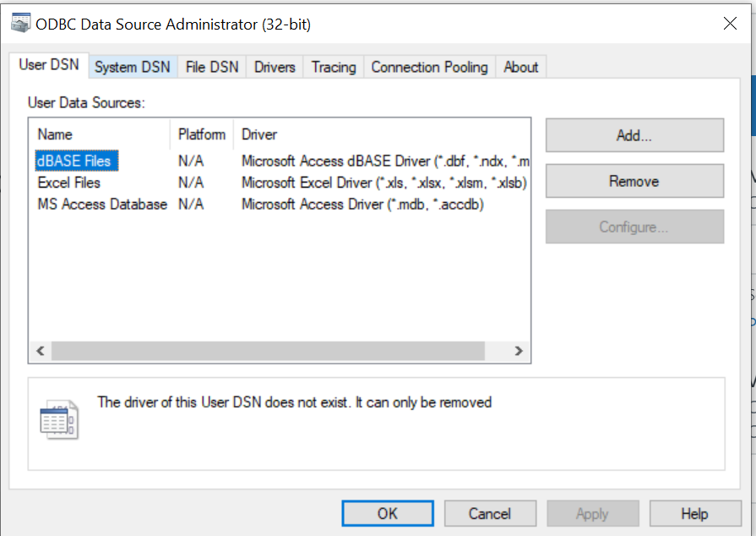The width and height of the screenshot is (756, 536).
Task: Select the Connection Pooling tab
Action: [429, 67]
